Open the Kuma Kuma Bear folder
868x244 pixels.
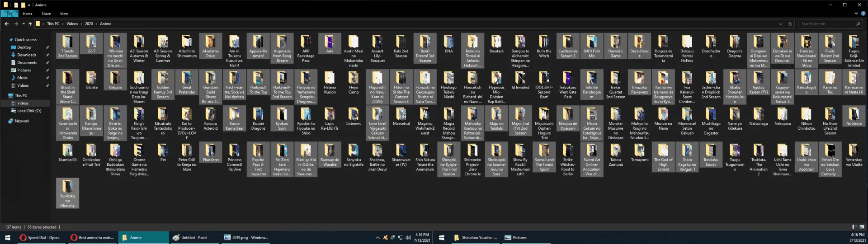pos(235,118)
